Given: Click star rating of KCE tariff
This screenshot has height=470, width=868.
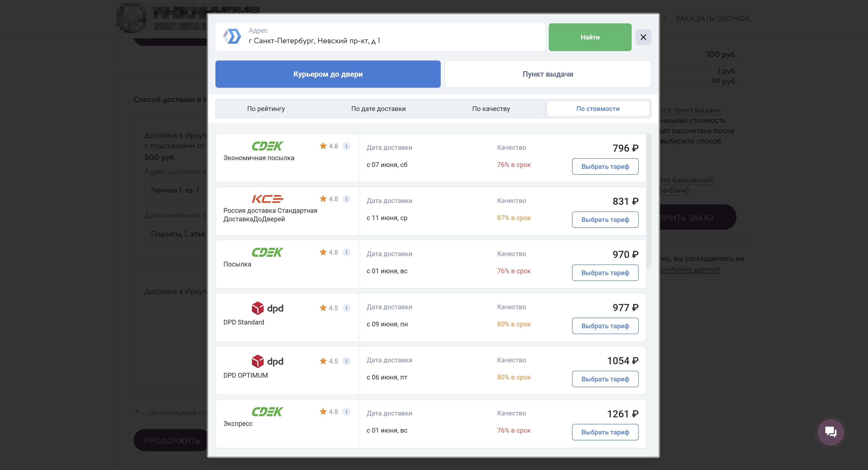Looking at the screenshot, I should (x=329, y=199).
